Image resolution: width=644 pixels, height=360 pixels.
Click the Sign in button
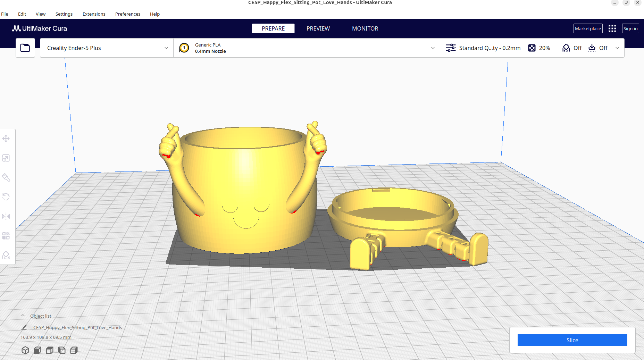tap(630, 28)
